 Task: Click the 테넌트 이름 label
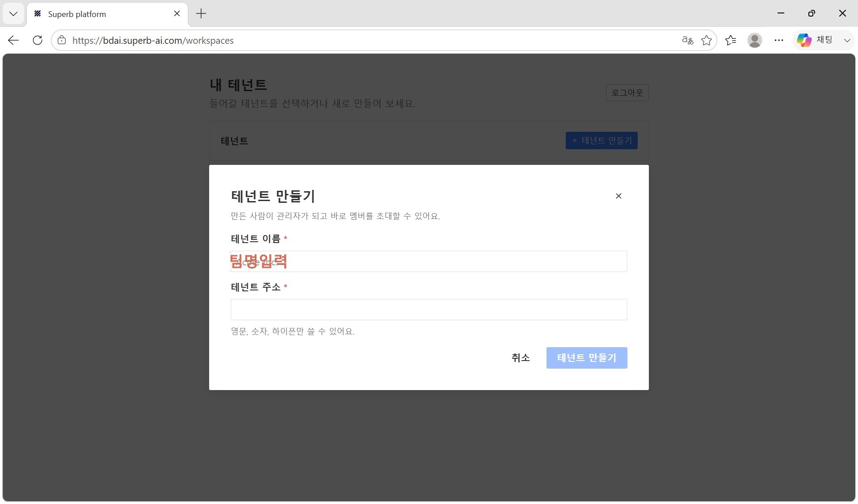256,239
